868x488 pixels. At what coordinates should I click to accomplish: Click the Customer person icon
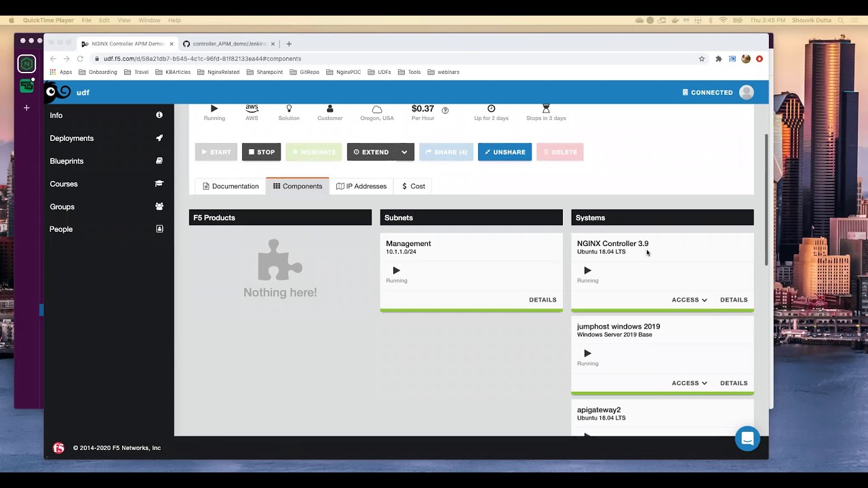[x=330, y=108]
